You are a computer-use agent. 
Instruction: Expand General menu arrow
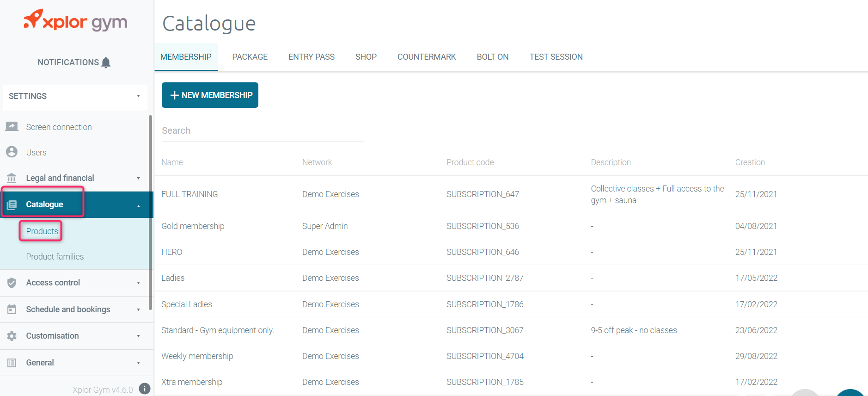click(138, 363)
